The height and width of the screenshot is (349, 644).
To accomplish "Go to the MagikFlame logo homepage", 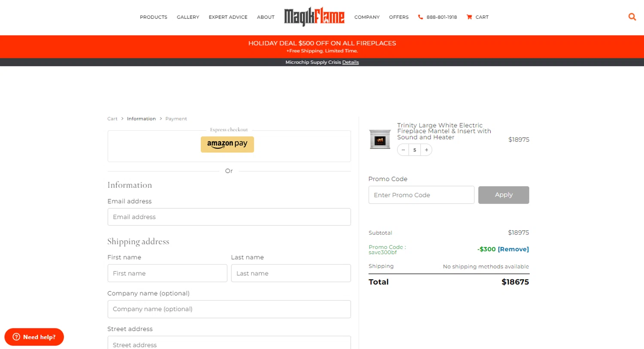I will pyautogui.click(x=314, y=17).
